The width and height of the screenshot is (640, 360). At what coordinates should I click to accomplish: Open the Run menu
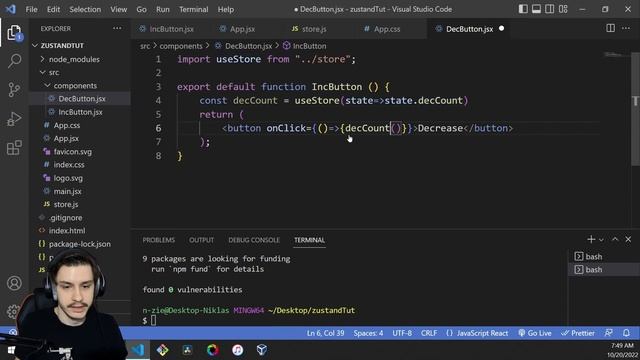(162, 9)
